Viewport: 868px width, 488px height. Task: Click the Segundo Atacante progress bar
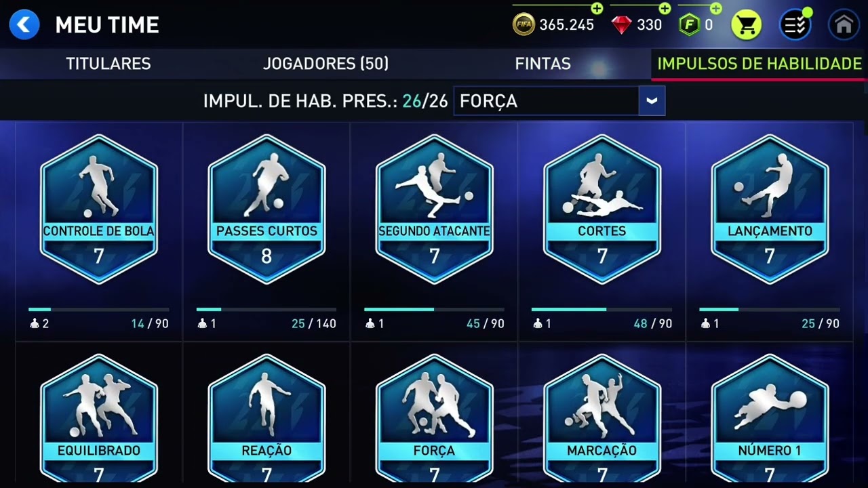point(434,309)
